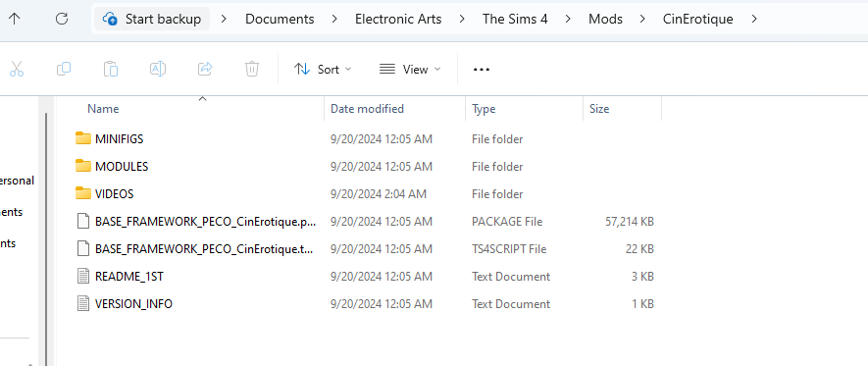Image resolution: width=868 pixels, height=366 pixels.
Task: Navigate to Mods breadcrumb
Action: click(x=605, y=20)
